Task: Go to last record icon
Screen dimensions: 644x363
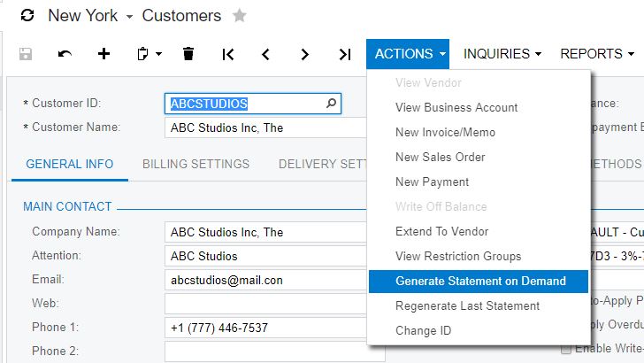Action: [345, 54]
